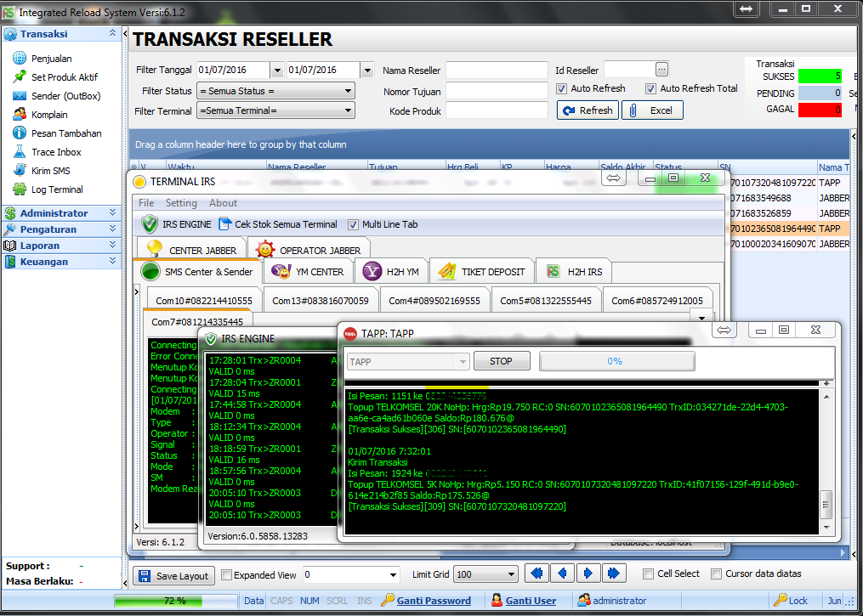
Task: Click Ganti User link
Action: [x=531, y=601]
